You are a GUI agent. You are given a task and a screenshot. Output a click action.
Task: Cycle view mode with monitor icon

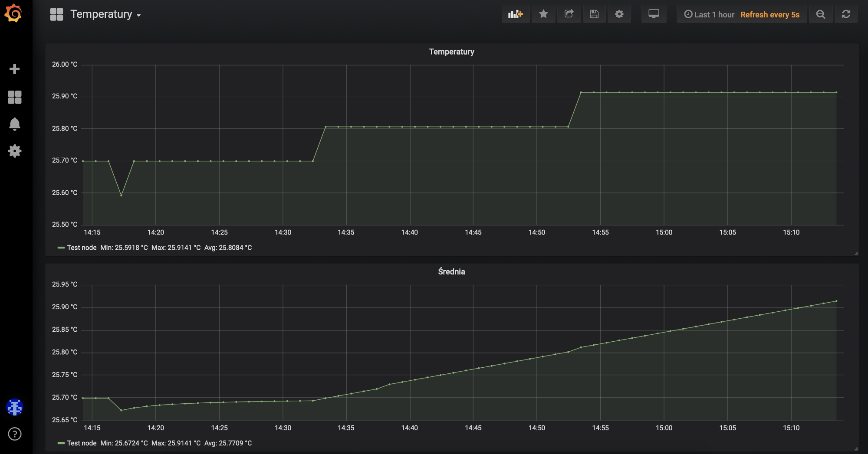[x=654, y=14]
